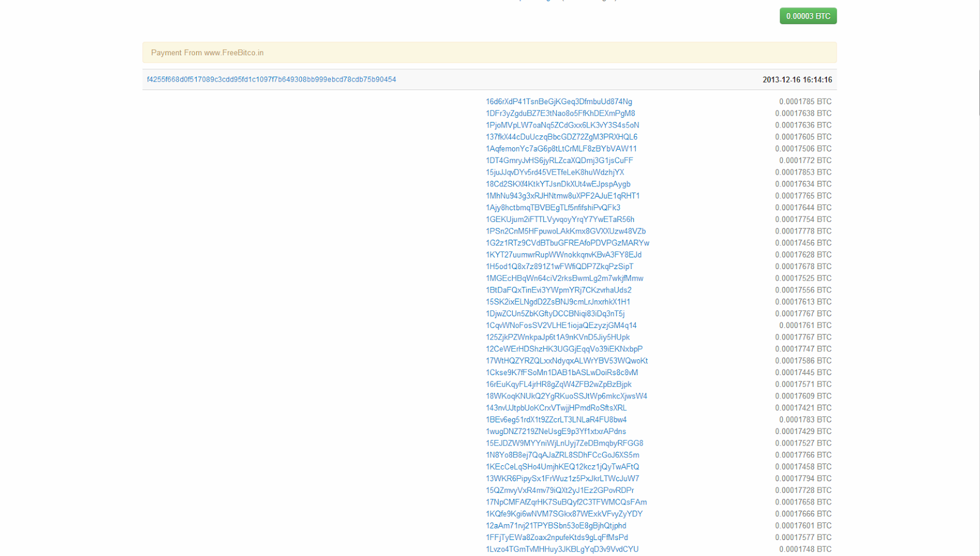This screenshot has height=556, width=980.
Task: Open address 1CqvWNoFosSV2VLHE1iojaQEzyzjGM4q14
Action: (561, 326)
